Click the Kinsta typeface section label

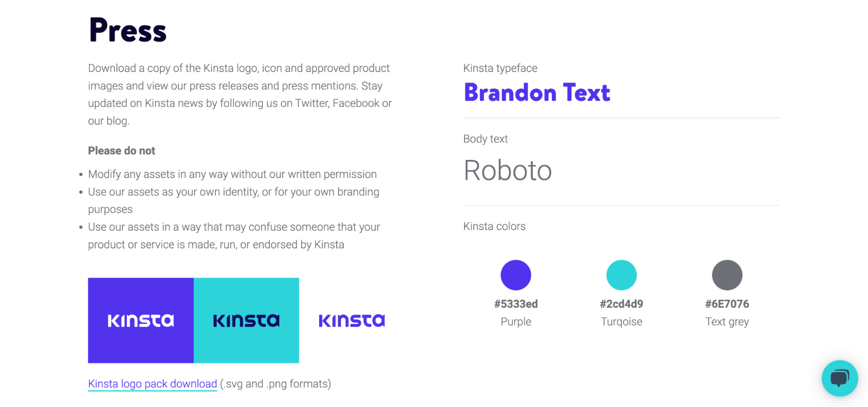pos(500,68)
